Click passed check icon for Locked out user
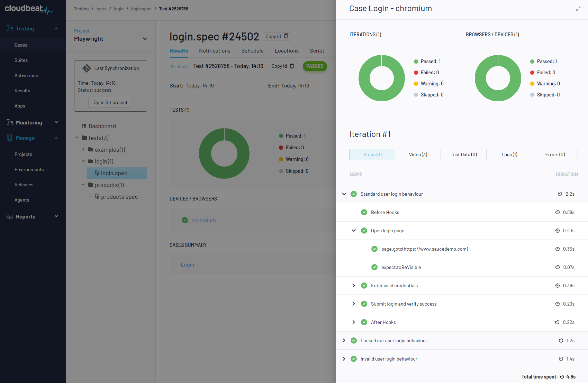Image resolution: width=588 pixels, height=383 pixels. coord(354,340)
